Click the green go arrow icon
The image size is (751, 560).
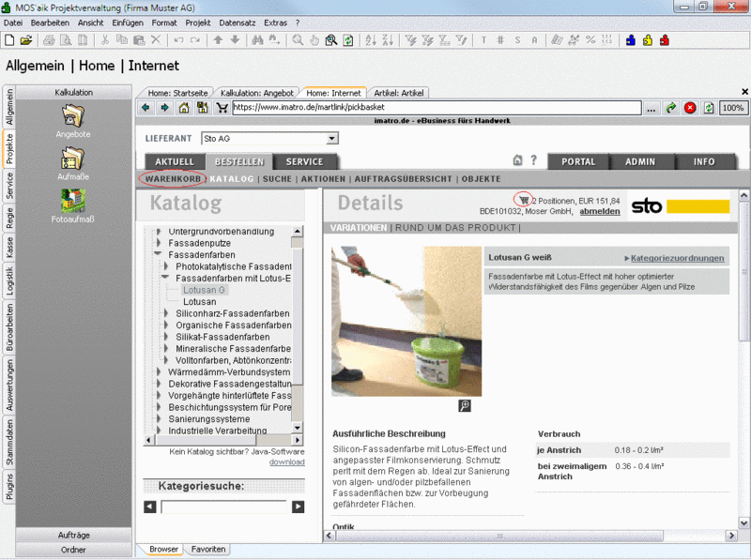coord(671,108)
